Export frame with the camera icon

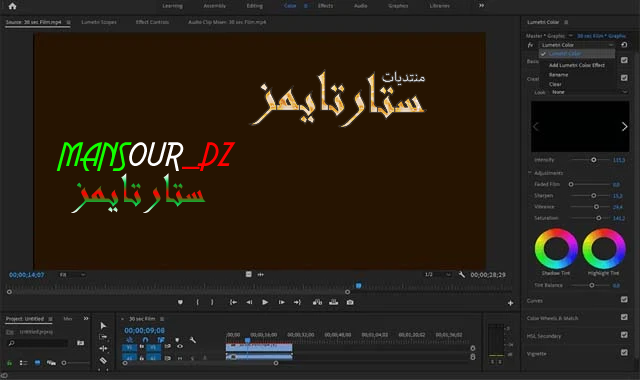(350, 302)
